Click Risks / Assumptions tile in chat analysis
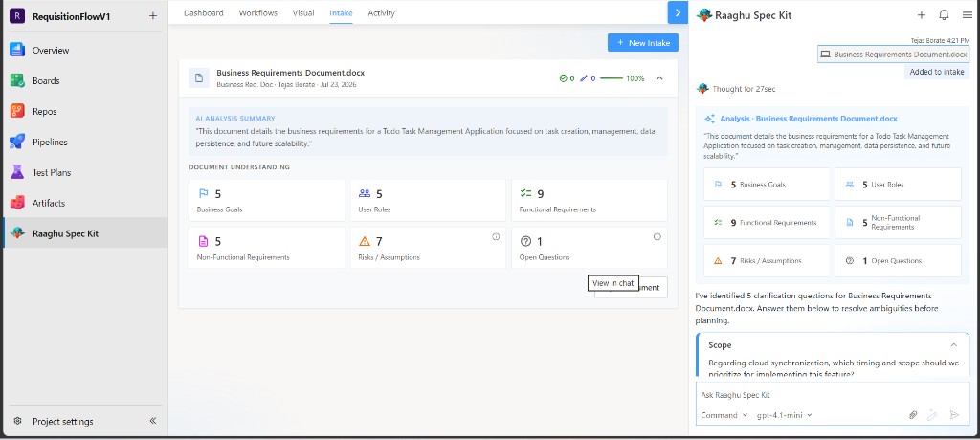The image size is (980, 440). [767, 260]
